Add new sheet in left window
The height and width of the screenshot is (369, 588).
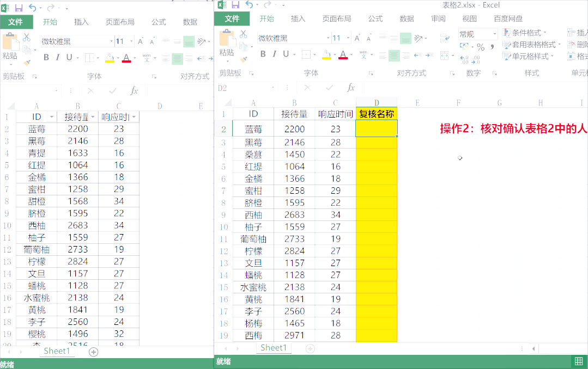point(94,352)
